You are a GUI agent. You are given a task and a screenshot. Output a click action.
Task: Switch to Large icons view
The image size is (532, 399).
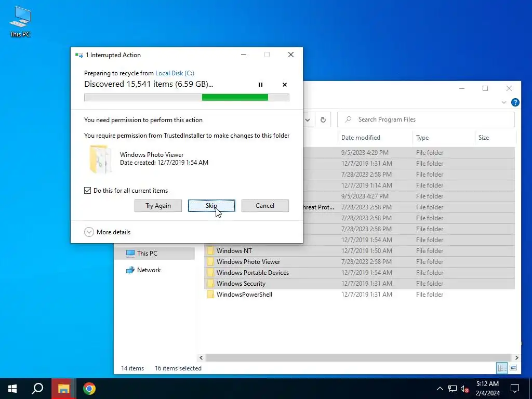click(513, 368)
